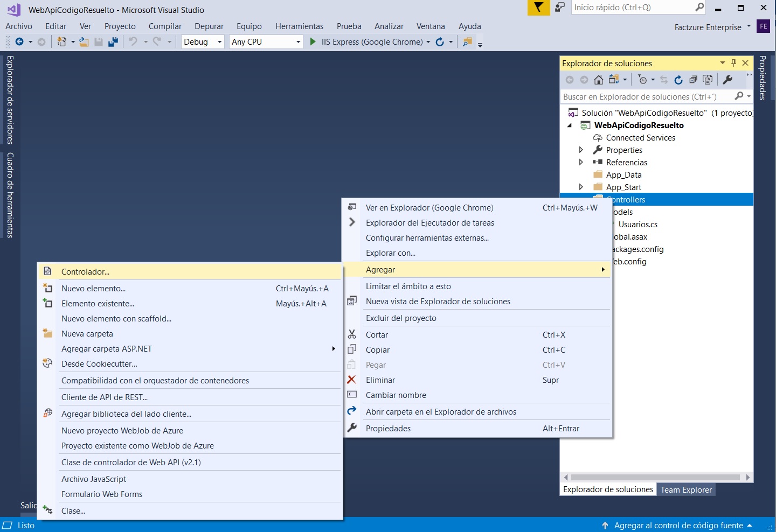Switch to the Team Explorer tab
Viewport: 776px width, 532px height.
(x=687, y=489)
